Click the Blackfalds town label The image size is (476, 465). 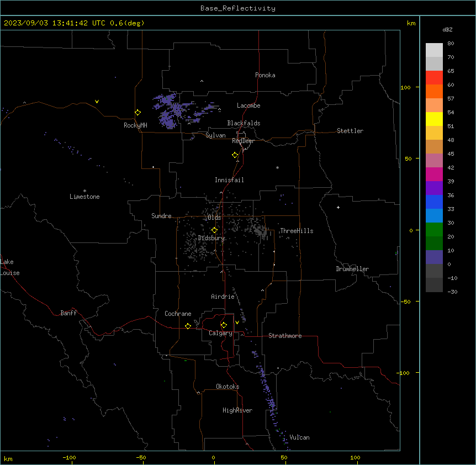coord(244,123)
